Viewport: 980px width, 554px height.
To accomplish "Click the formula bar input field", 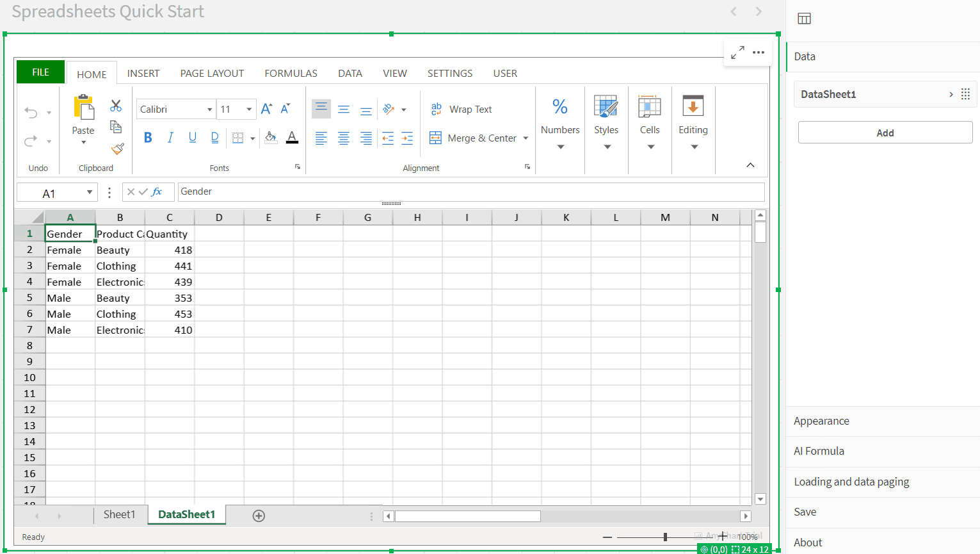I will pos(470,191).
